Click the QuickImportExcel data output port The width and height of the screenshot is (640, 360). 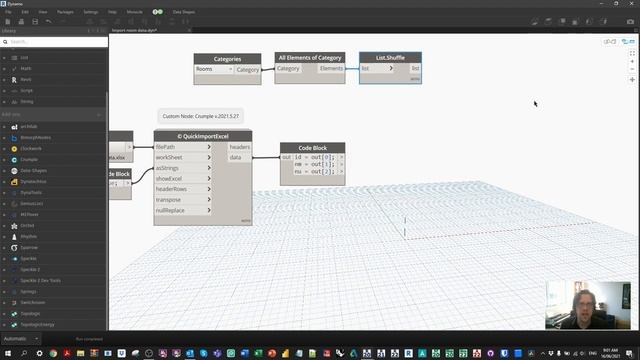click(239, 158)
